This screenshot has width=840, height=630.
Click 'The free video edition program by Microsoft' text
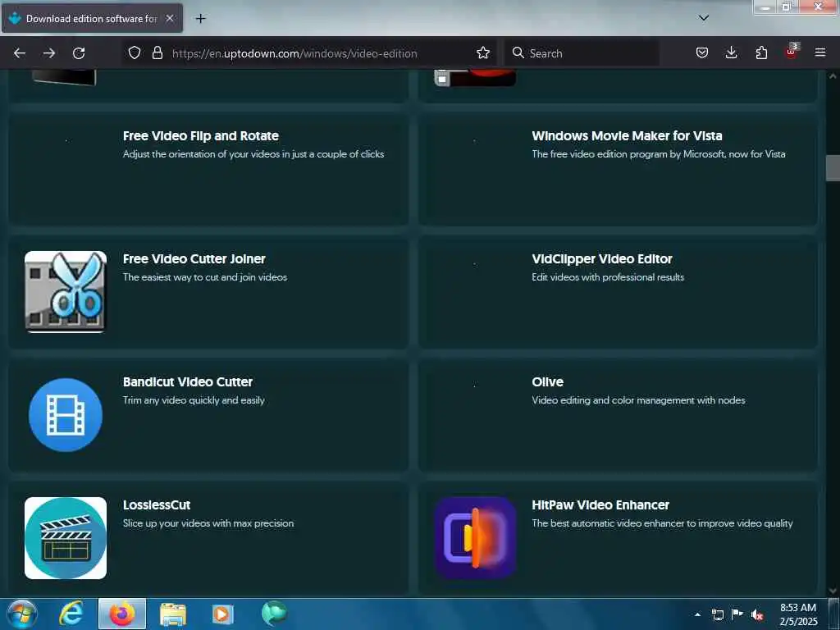(659, 154)
